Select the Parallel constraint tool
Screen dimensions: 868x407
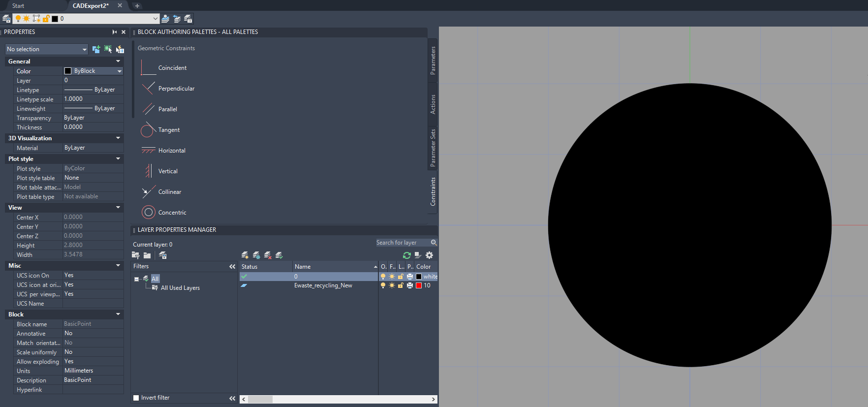coord(159,109)
